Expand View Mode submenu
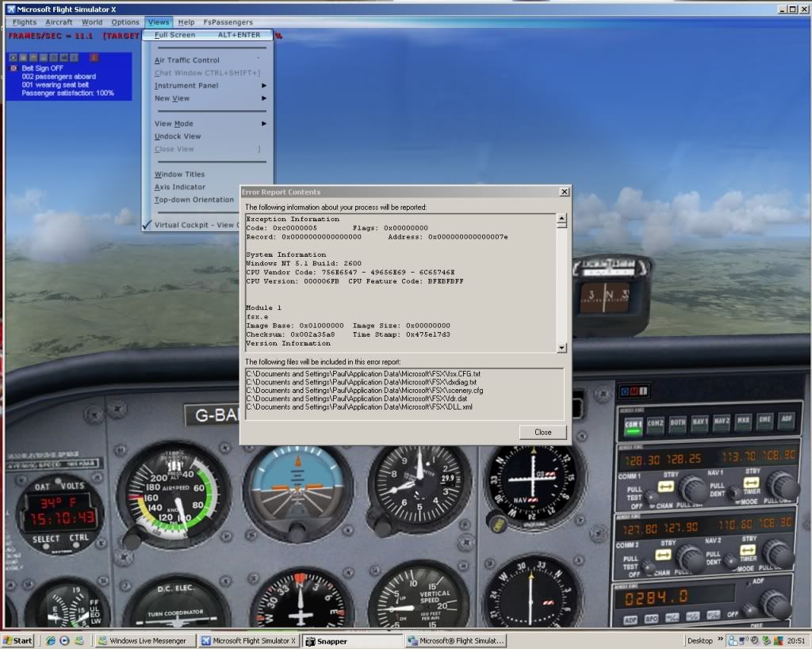This screenshot has height=649, width=812. coord(209,124)
